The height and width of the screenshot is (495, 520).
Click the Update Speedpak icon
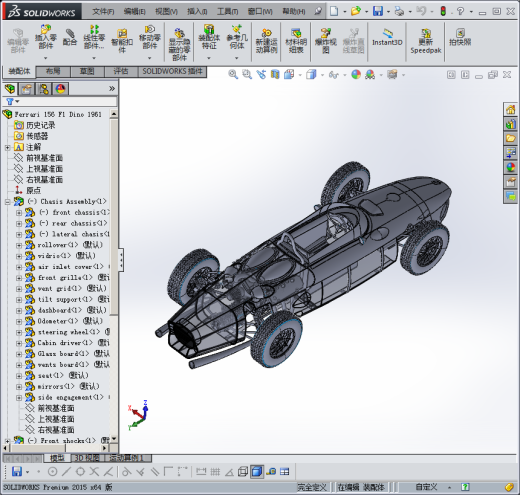[x=426, y=41]
